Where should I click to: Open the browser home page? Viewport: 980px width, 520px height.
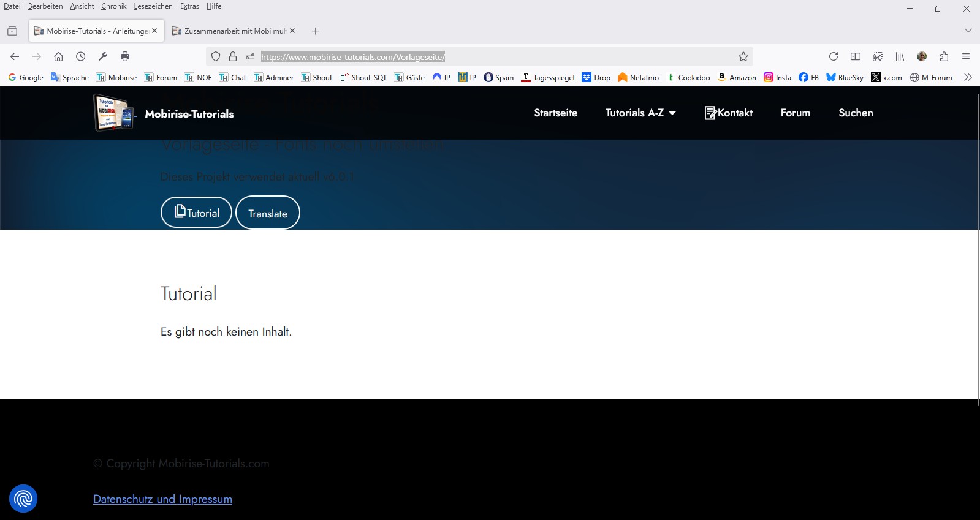59,56
